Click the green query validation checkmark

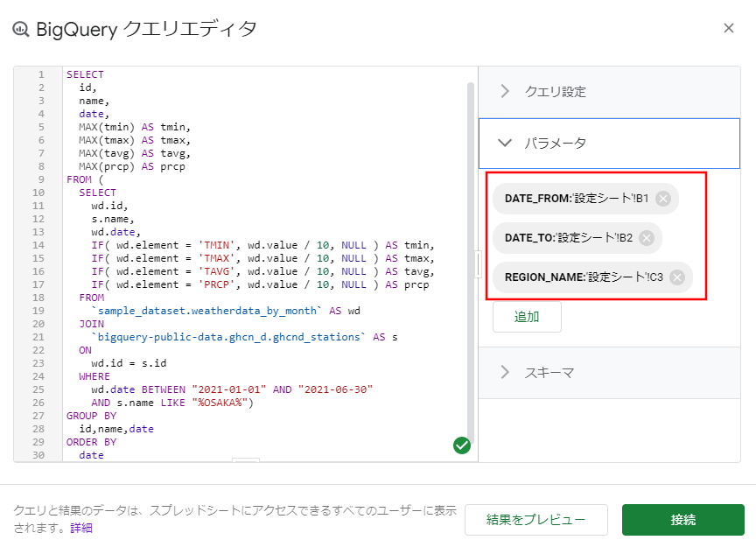click(x=462, y=445)
